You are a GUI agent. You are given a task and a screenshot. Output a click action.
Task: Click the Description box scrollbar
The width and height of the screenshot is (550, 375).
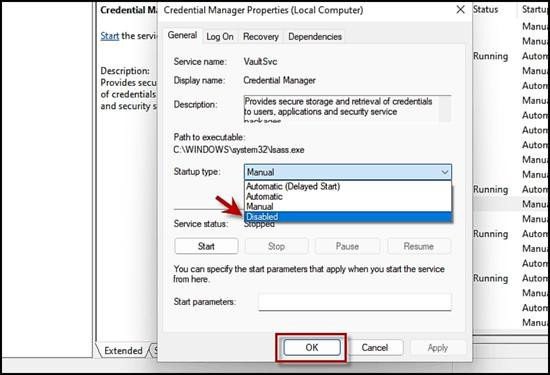[445, 109]
